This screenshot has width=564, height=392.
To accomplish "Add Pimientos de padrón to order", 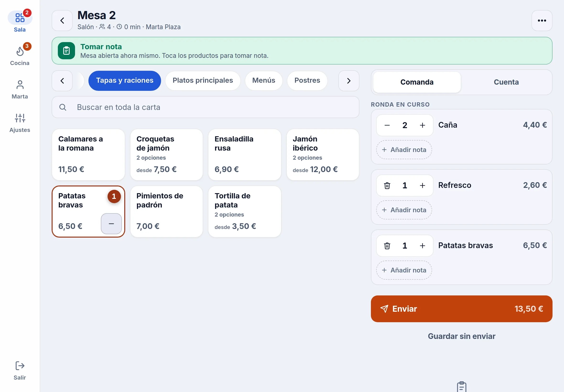I will click(166, 212).
